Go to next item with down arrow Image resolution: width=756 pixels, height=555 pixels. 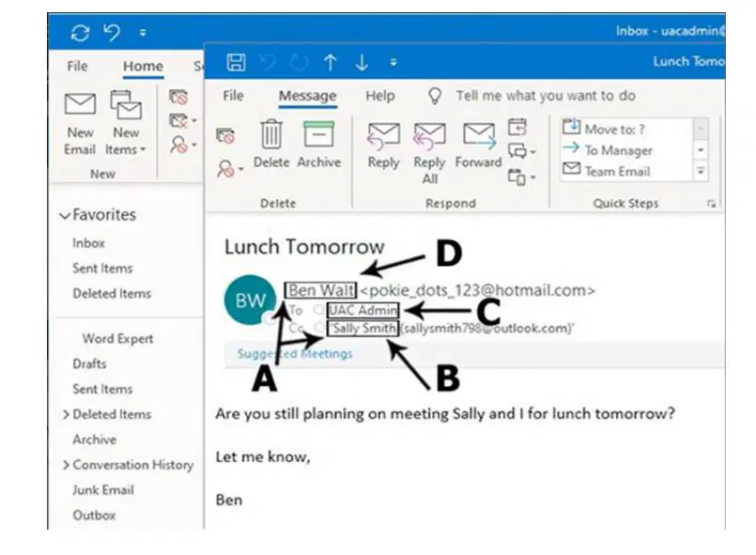362,63
